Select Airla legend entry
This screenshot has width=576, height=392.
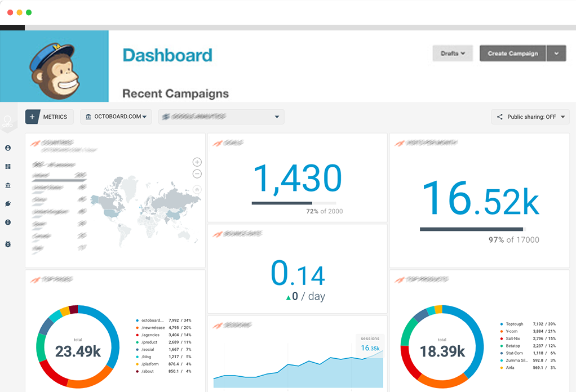tap(528, 367)
